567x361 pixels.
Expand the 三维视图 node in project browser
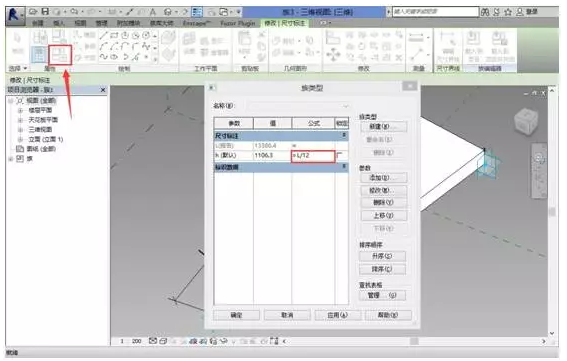click(x=20, y=129)
